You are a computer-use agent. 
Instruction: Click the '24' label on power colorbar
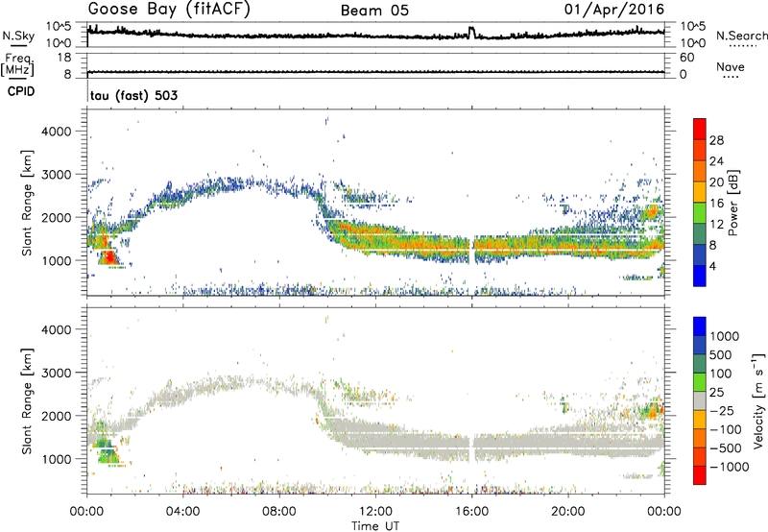coord(716,161)
